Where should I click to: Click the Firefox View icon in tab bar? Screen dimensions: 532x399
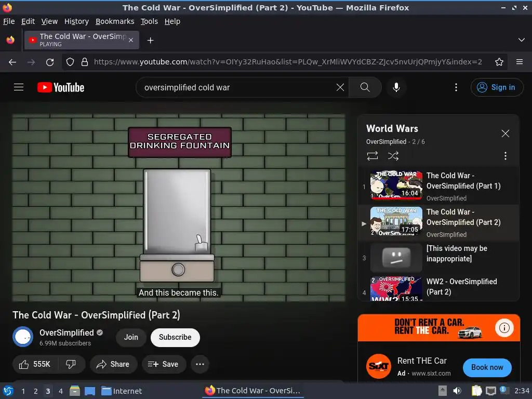point(10,40)
